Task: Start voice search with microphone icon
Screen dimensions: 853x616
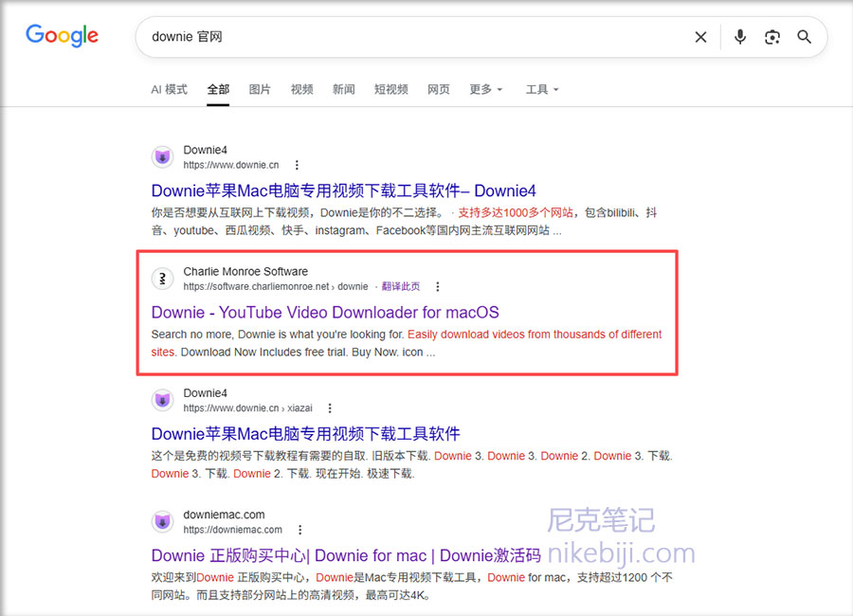Action: (740, 37)
